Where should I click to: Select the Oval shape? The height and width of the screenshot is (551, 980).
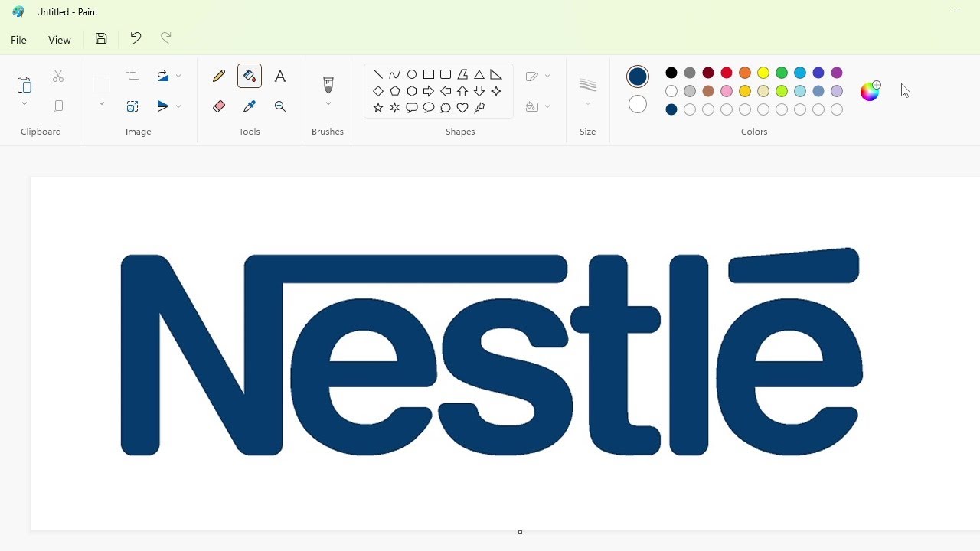click(x=412, y=74)
